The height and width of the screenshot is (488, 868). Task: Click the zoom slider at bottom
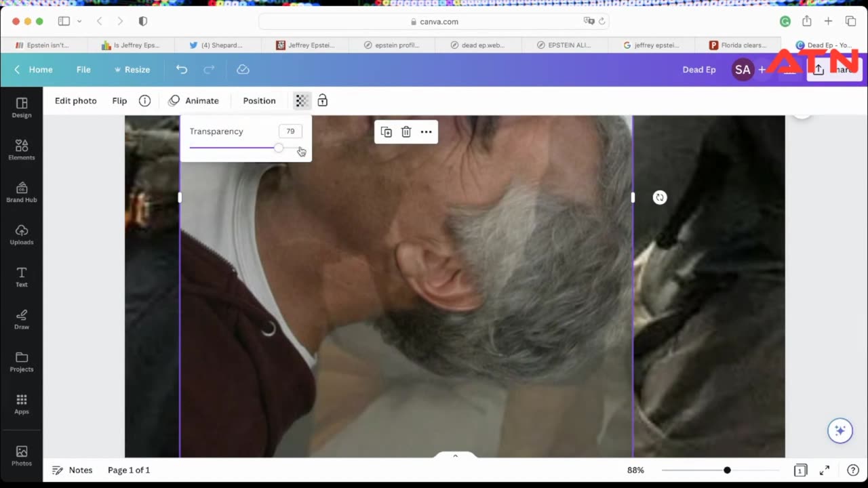pos(721,470)
